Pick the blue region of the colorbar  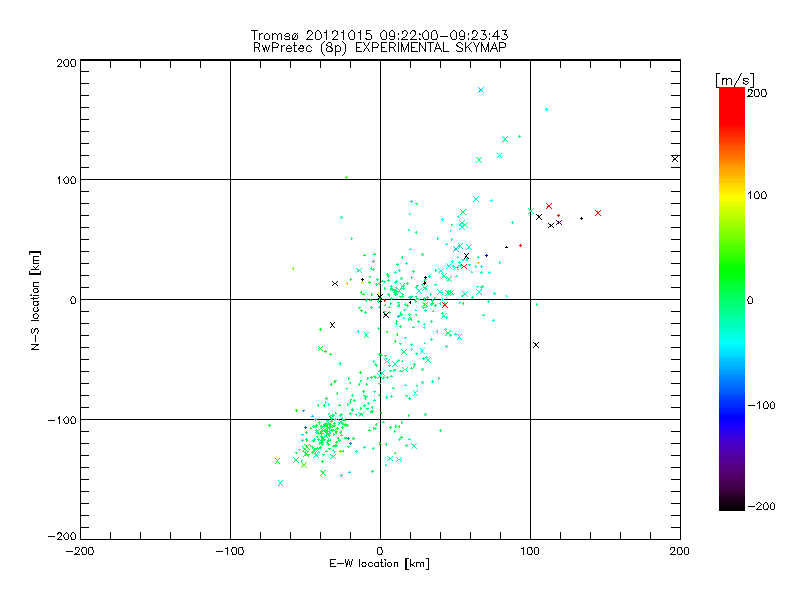732,416
